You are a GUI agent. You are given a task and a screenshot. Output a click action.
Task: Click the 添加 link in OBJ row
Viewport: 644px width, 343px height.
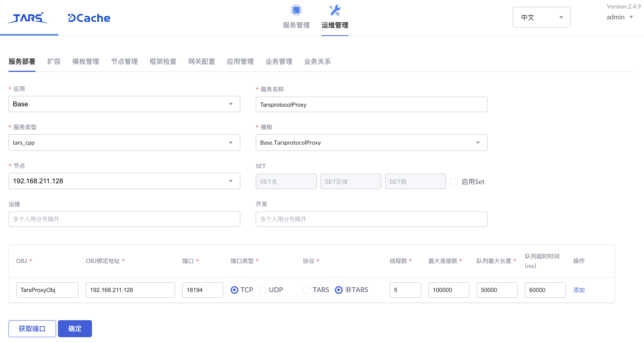579,290
